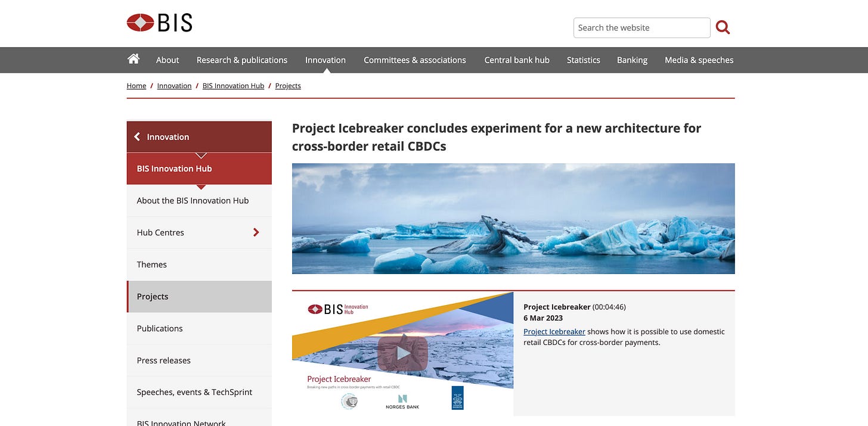Open the Media & speeches menu
Screen dimensions: 868x426
coord(699,60)
